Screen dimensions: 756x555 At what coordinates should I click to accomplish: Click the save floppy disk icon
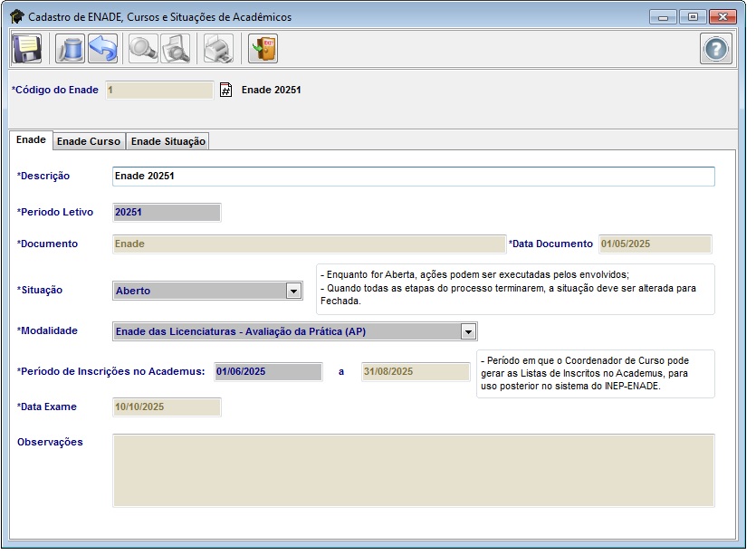pos(27,48)
